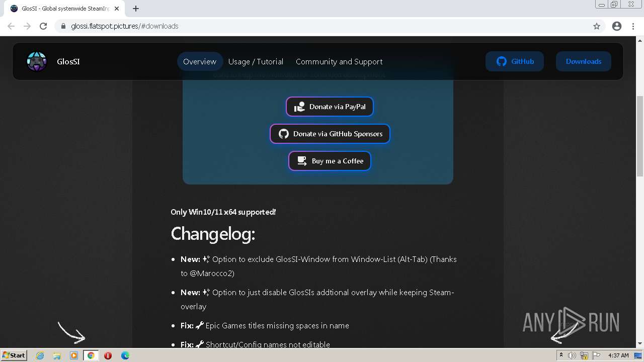Go back to previous page
This screenshot has width=644, height=362.
point(11,26)
